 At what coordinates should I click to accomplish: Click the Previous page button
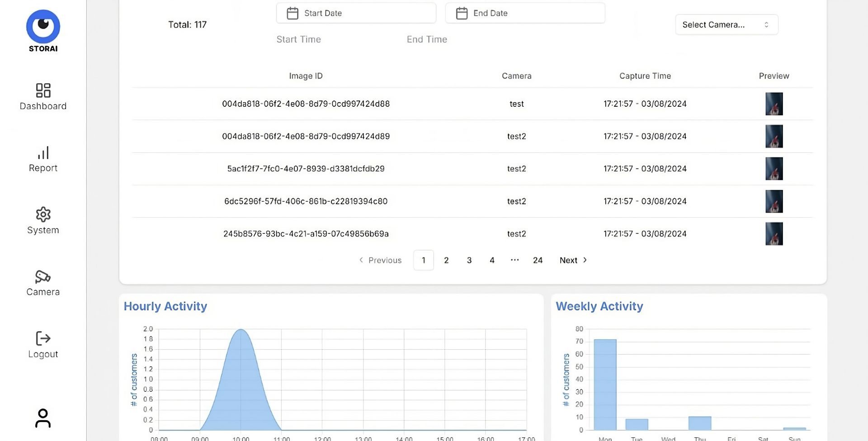tap(380, 260)
